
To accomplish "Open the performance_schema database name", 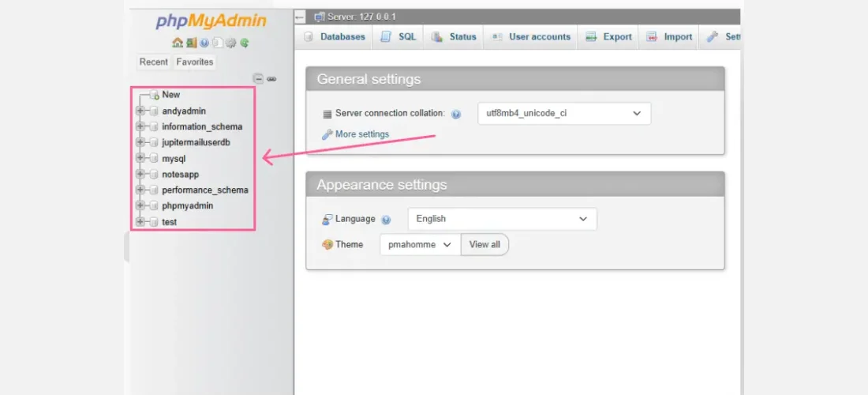I will point(205,190).
